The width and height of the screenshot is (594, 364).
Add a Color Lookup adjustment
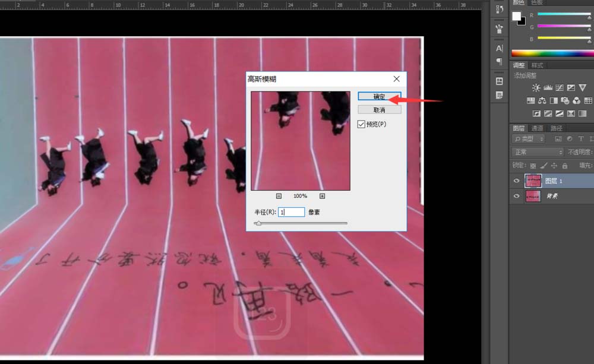(x=588, y=100)
